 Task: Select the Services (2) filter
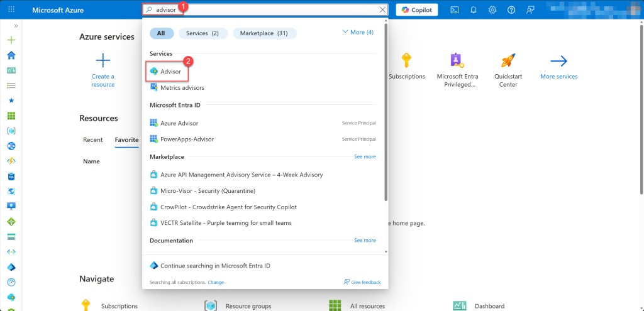pyautogui.click(x=201, y=33)
